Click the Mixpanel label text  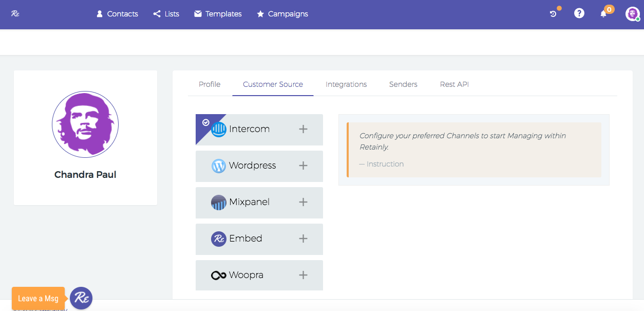(250, 202)
